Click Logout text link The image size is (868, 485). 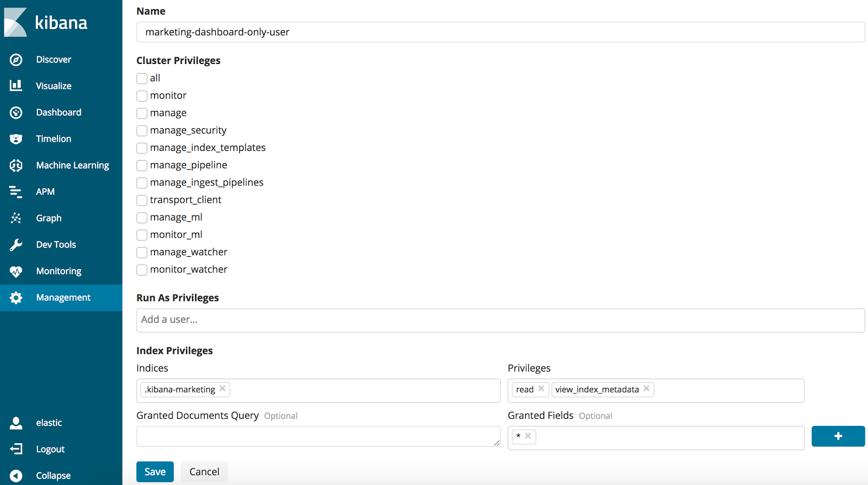click(50, 449)
